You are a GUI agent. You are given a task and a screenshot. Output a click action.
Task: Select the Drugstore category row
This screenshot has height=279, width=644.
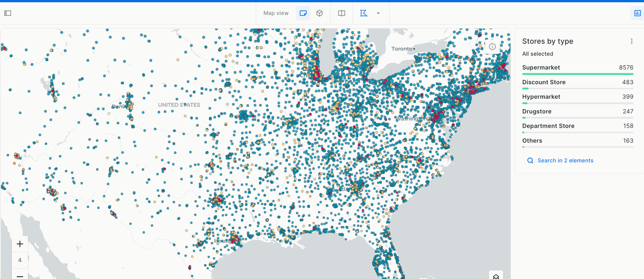click(536, 111)
